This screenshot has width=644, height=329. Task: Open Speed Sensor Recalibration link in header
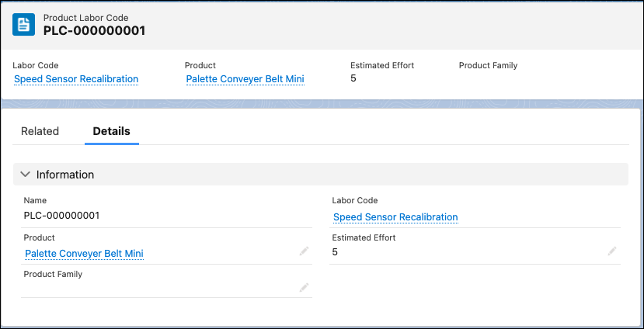76,79
